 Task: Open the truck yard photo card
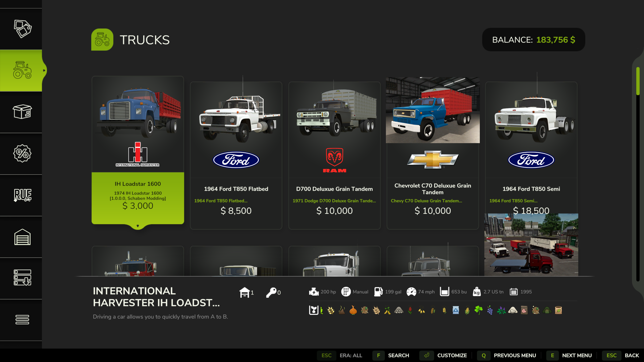click(531, 245)
